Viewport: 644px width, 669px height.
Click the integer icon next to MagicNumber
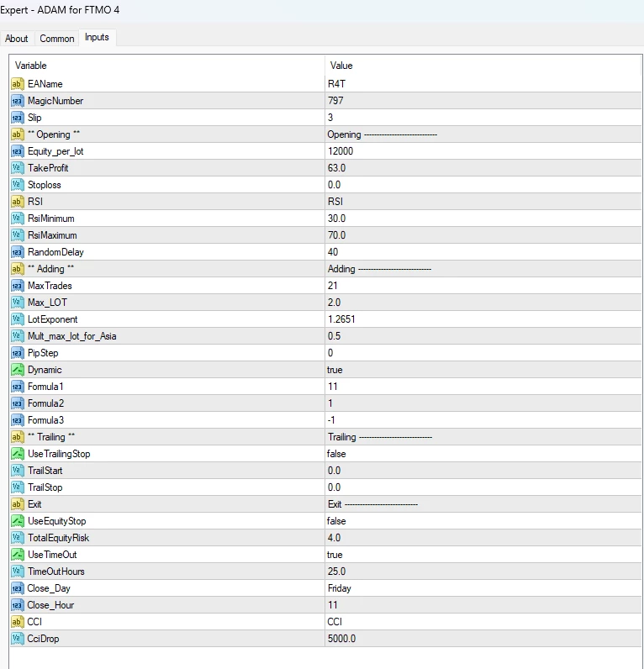(18, 101)
